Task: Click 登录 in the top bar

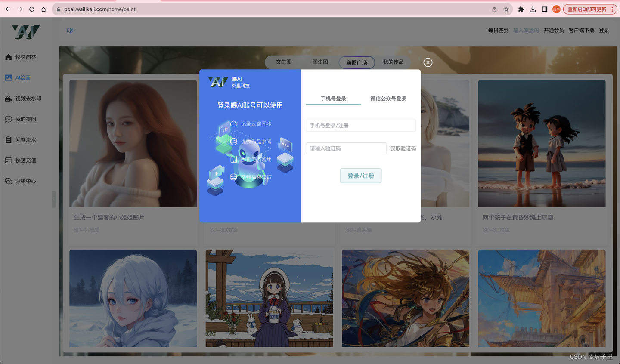Action: click(604, 30)
